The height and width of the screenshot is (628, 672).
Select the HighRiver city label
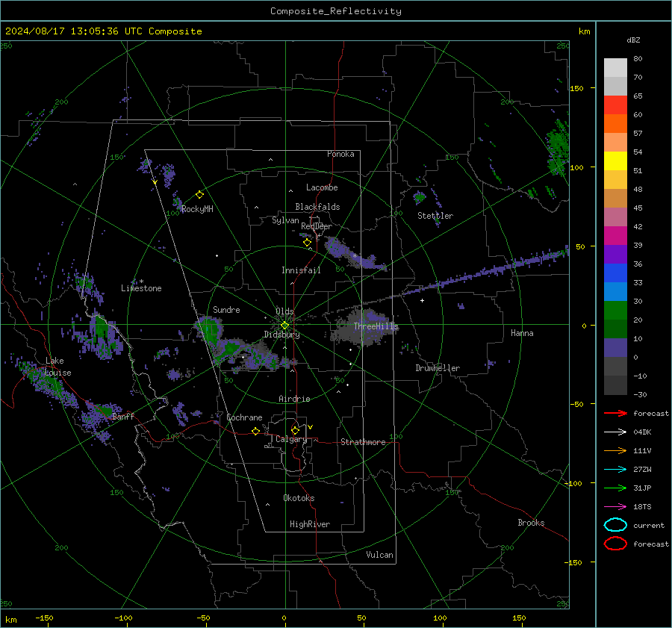pyautogui.click(x=309, y=524)
